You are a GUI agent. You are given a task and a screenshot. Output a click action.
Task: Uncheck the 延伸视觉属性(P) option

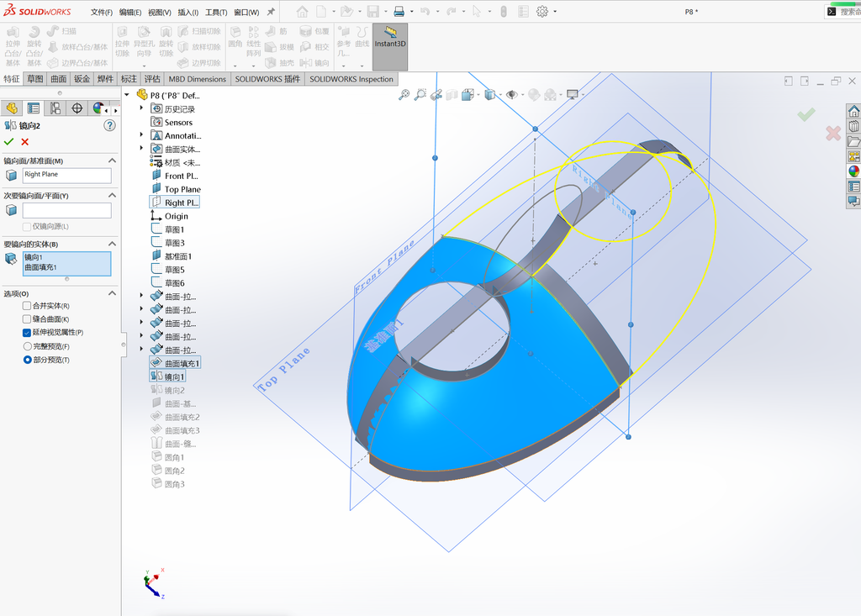tap(26, 333)
